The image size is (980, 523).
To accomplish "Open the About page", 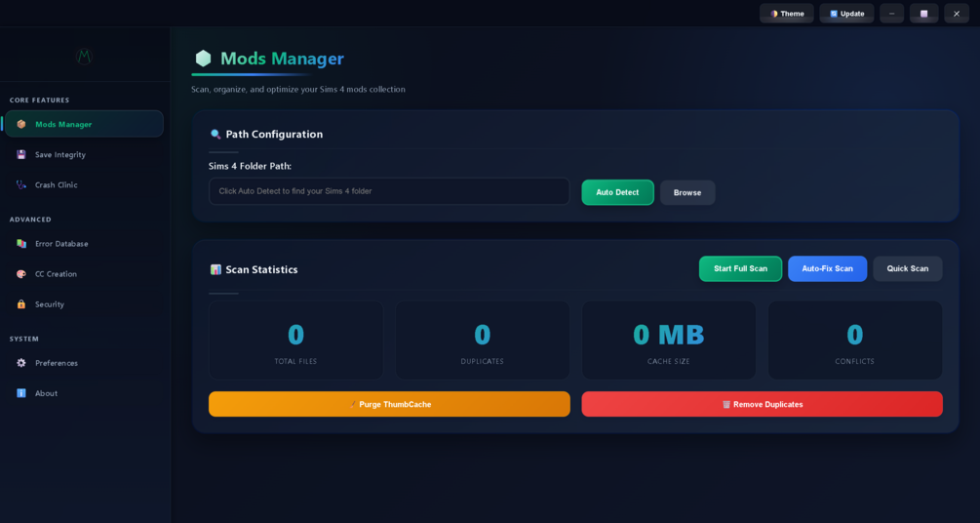I will [85, 393].
